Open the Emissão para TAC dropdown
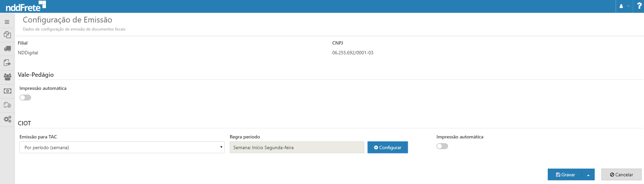This screenshot has width=644, height=184. click(122, 147)
